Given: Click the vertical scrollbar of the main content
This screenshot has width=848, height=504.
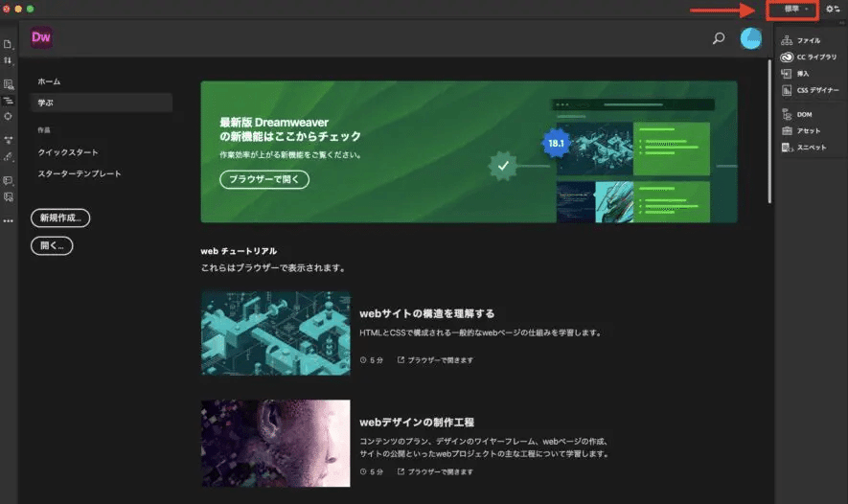Looking at the screenshot, I should coord(769,131).
